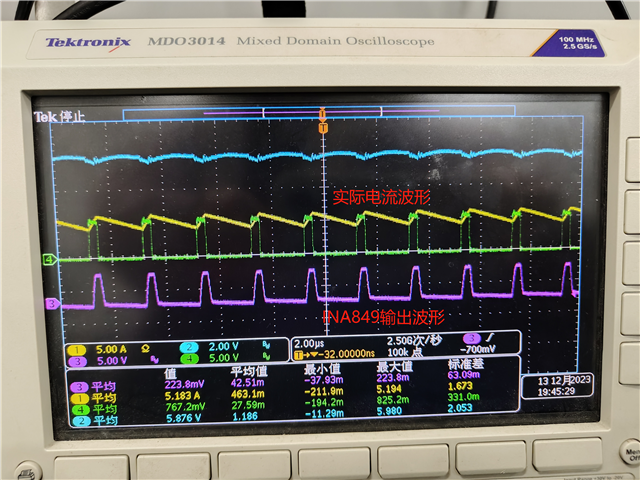
Task: Click the purple 3 badge in measurement row
Action: (79, 387)
